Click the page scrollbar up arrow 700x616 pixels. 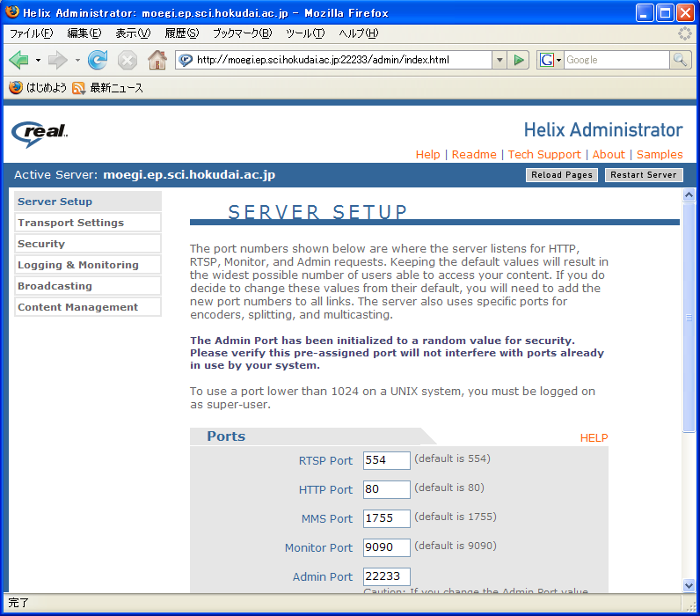[x=689, y=194]
